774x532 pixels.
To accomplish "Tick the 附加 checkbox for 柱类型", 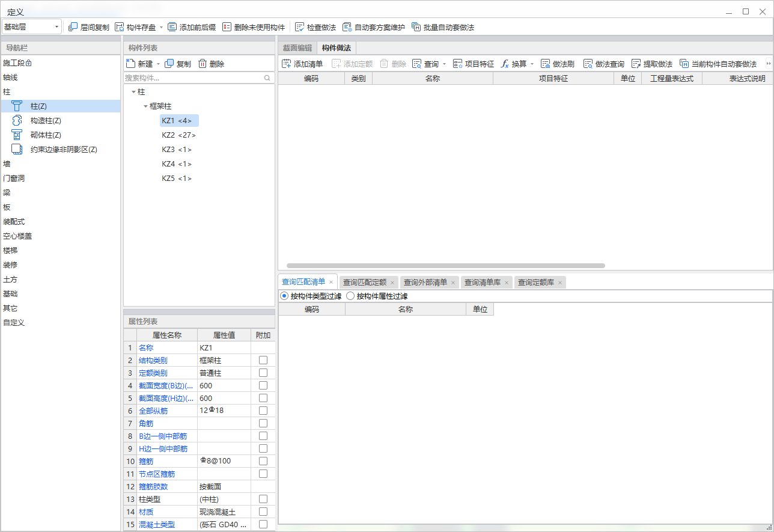I will [263, 499].
